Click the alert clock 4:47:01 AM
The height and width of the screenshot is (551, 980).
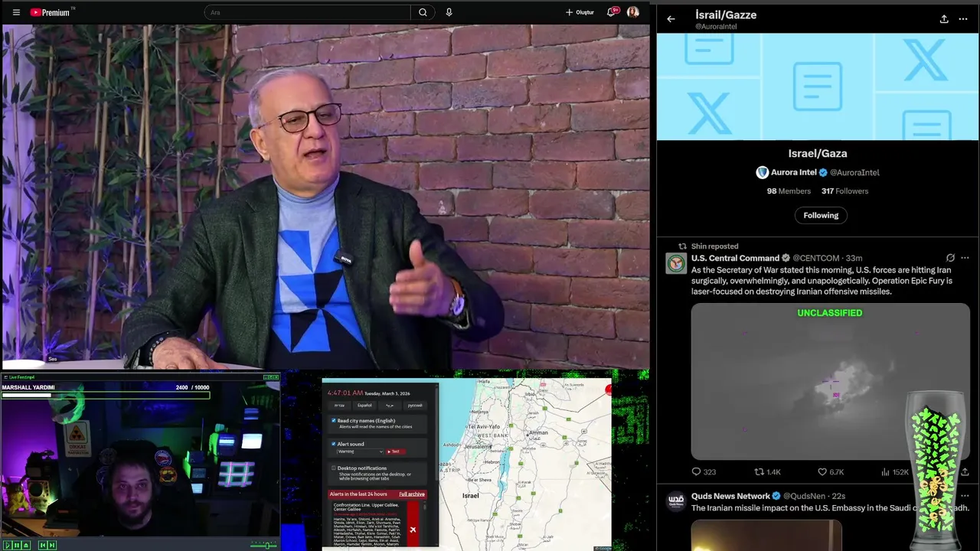(345, 393)
